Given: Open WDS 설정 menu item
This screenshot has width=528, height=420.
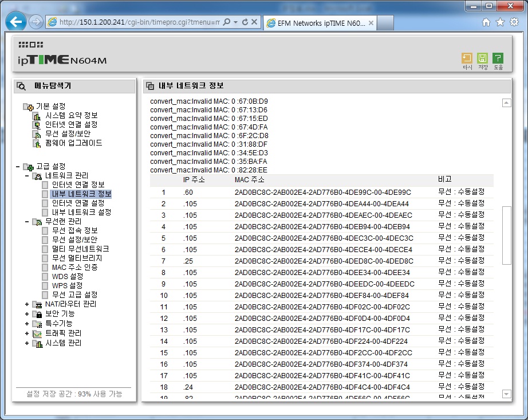Looking at the screenshot, I should (68, 277).
